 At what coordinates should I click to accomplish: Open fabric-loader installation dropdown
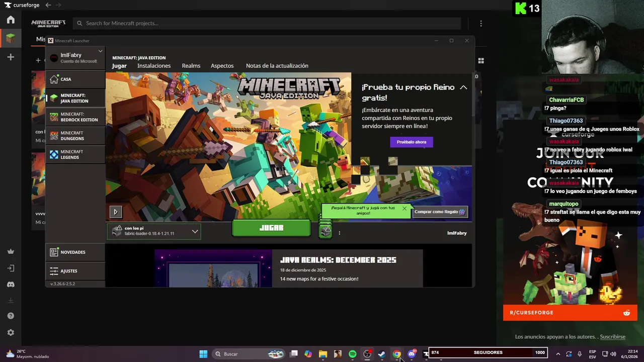[x=154, y=231]
